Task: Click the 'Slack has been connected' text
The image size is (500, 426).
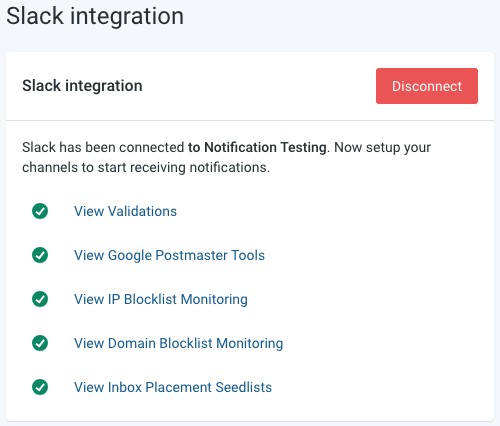Action: [x=103, y=147]
